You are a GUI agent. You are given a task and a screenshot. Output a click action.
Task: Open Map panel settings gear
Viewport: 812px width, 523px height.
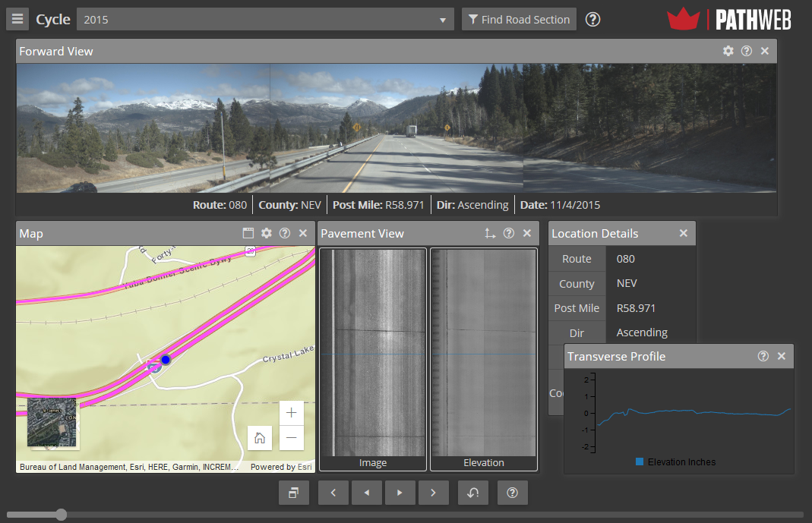pos(266,233)
